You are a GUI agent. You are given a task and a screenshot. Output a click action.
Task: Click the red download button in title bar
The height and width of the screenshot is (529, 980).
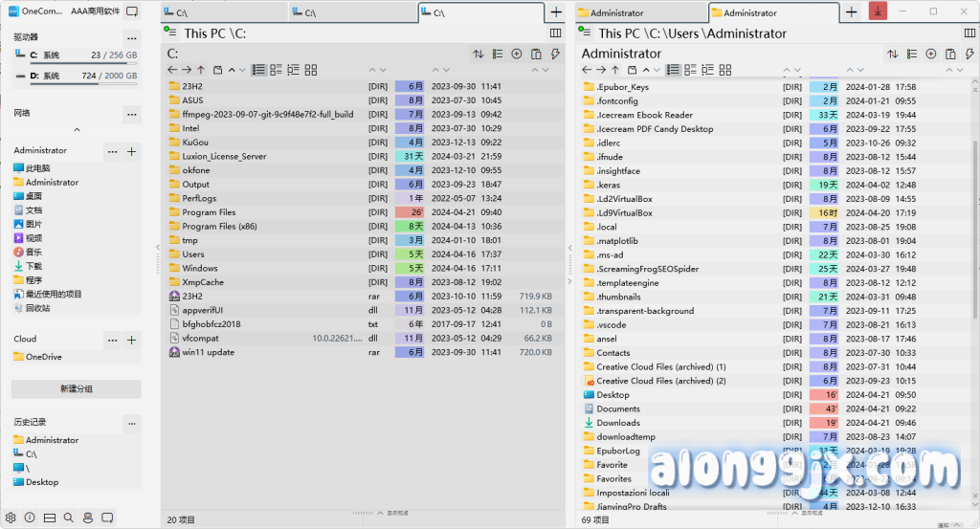click(878, 12)
